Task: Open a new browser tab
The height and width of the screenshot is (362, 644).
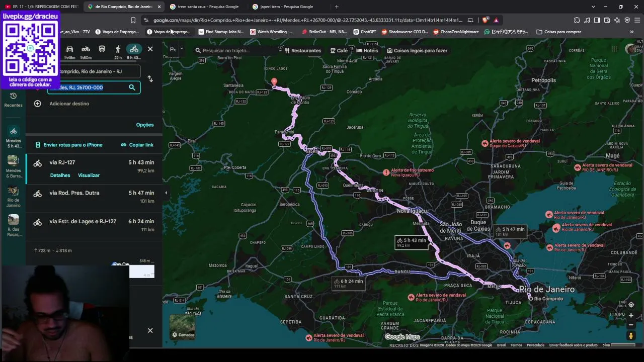Action: click(337, 7)
